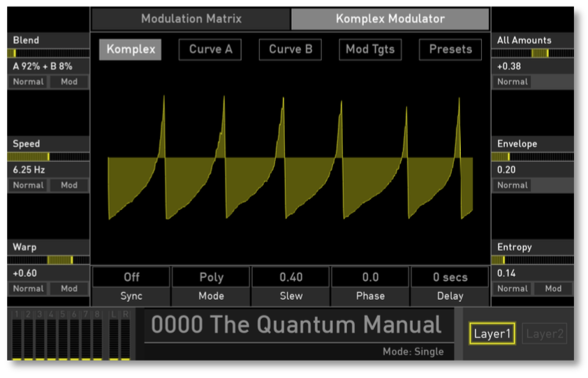588x378 pixels.
Task: Click the Slew value 0.40
Action: click(291, 277)
